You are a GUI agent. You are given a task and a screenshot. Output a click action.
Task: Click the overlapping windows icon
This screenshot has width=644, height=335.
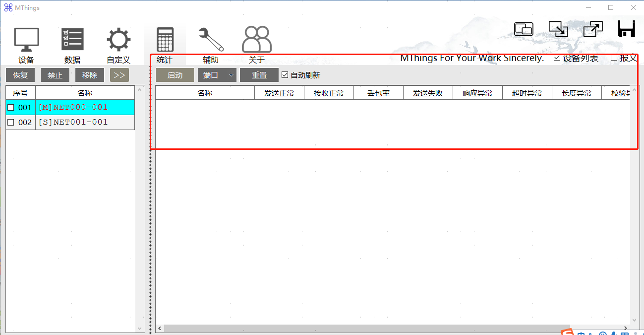(524, 29)
